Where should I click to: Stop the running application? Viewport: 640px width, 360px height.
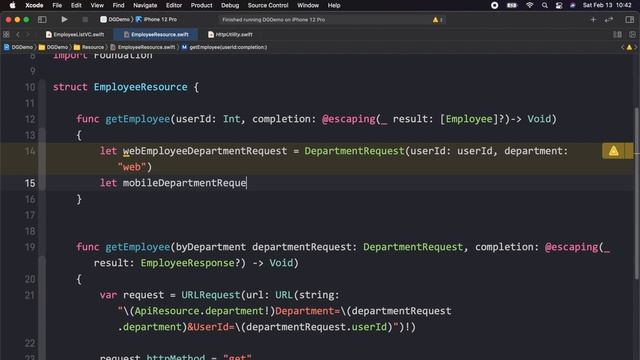[84, 19]
